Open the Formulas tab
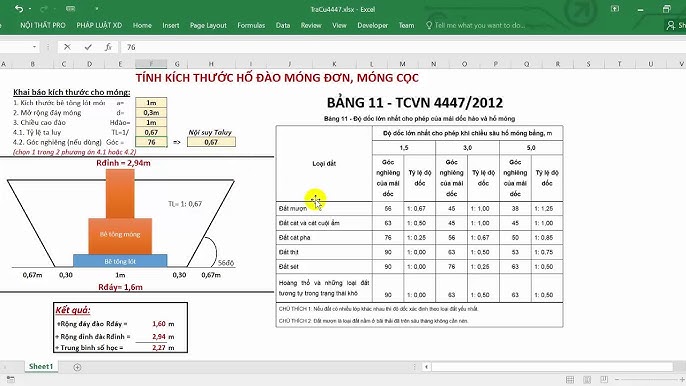This screenshot has width=686, height=386. click(x=251, y=25)
